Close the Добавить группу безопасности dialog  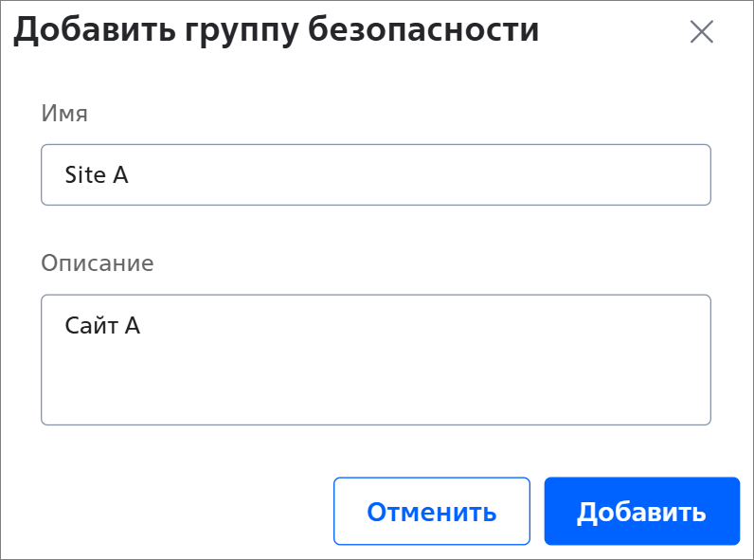702,32
